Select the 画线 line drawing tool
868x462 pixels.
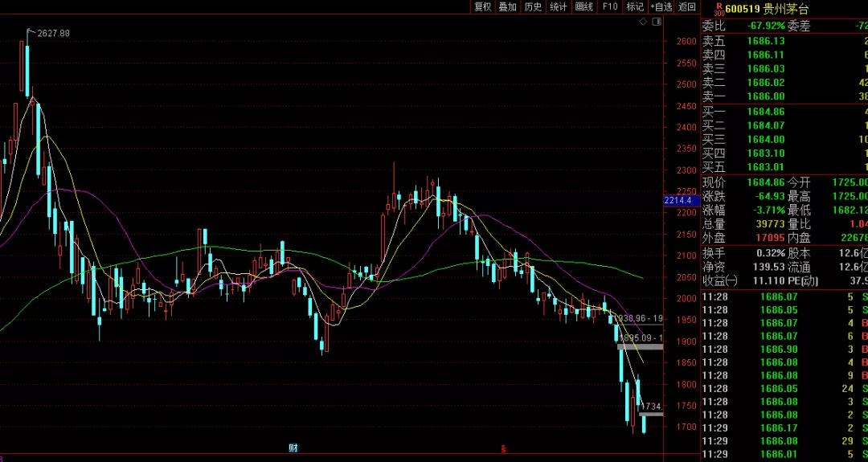(x=584, y=6)
